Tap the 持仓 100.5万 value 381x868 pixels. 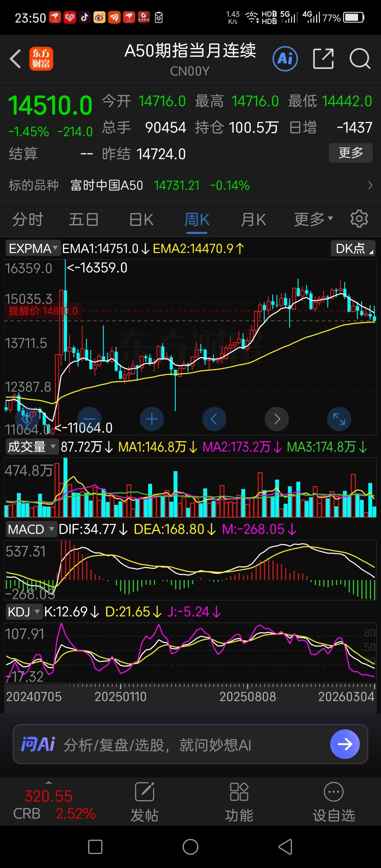pos(254,128)
